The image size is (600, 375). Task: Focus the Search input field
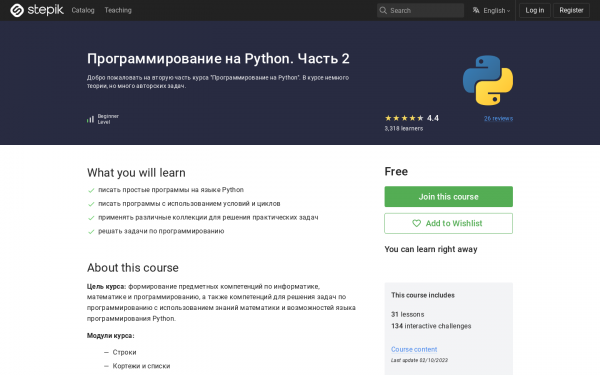[420, 10]
